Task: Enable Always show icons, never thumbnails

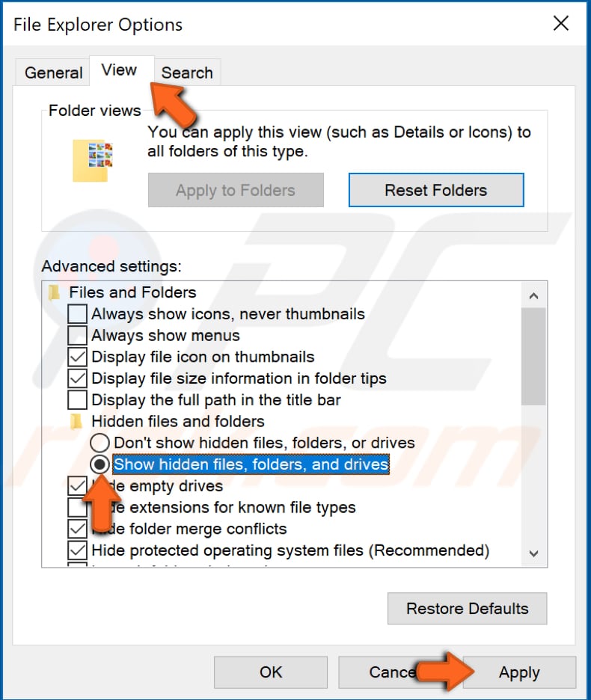Action: click(77, 314)
